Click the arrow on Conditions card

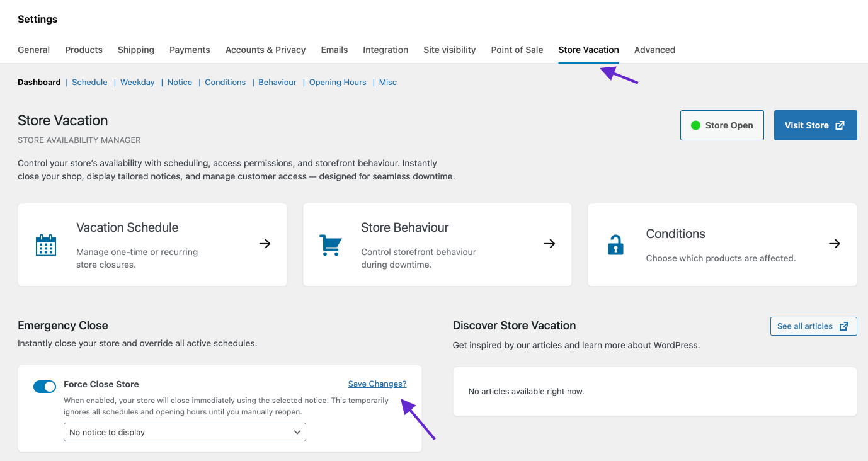tap(835, 244)
